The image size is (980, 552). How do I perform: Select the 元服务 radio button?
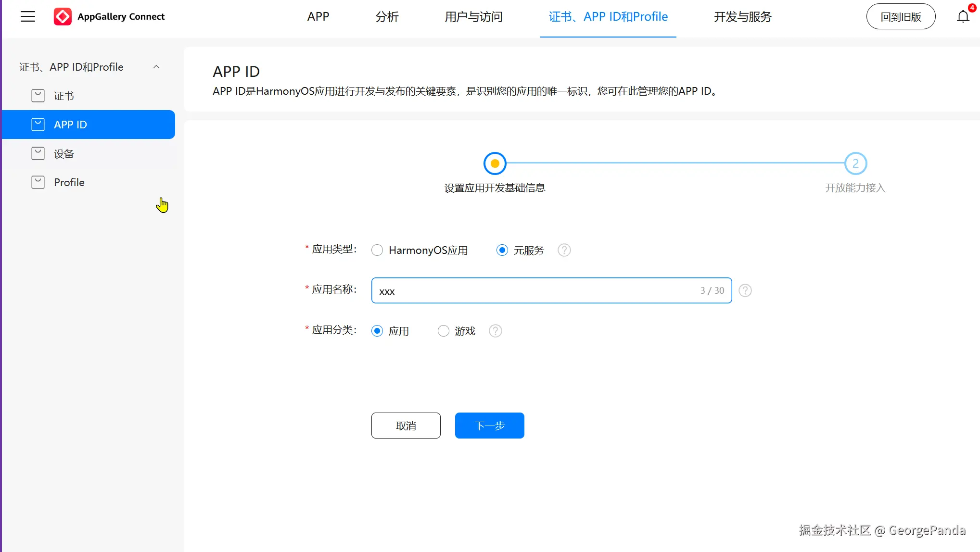[x=502, y=250]
